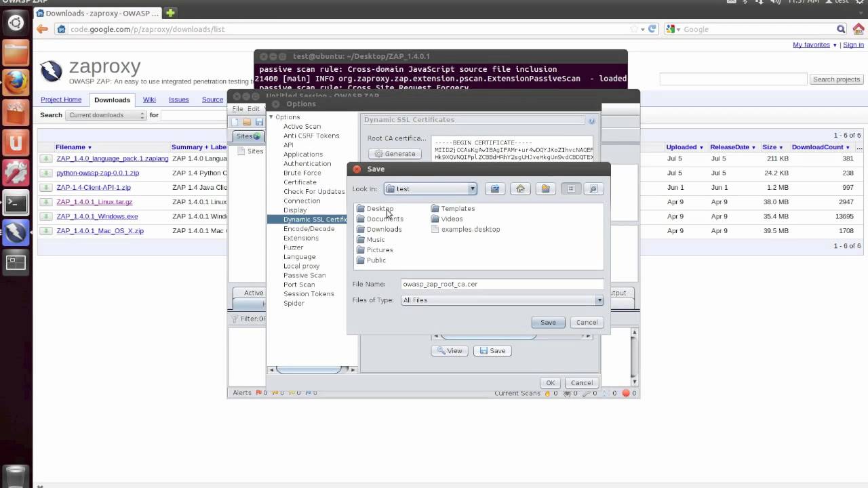Select API in the Options tree

coord(288,145)
